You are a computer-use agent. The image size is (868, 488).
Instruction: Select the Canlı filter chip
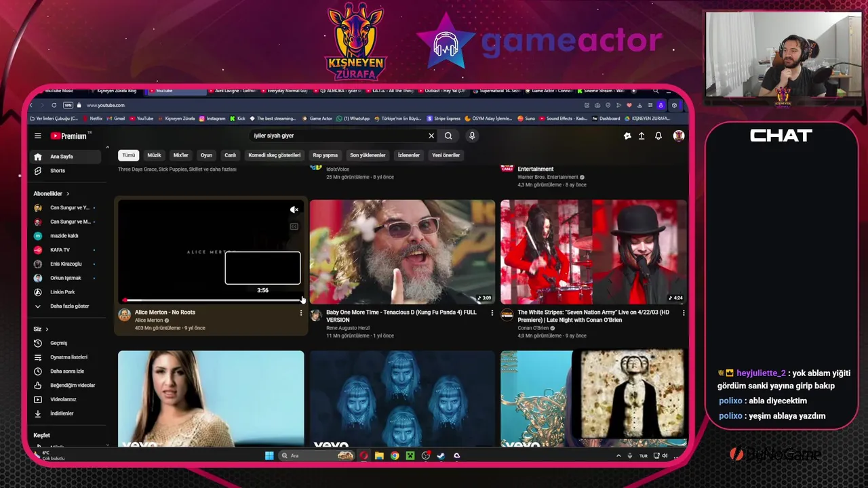coord(231,155)
